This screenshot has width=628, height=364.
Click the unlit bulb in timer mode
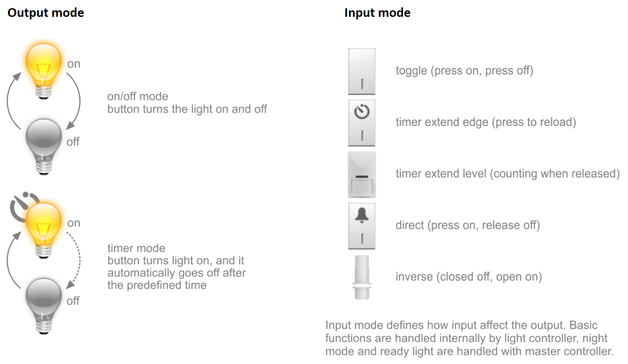[44, 304]
